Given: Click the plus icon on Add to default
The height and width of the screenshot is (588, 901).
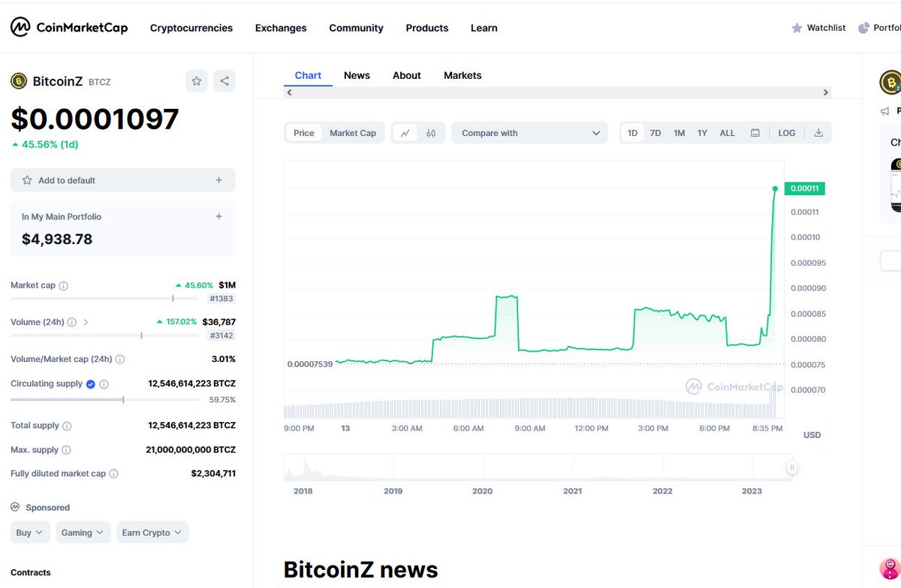Looking at the screenshot, I should pos(219,180).
